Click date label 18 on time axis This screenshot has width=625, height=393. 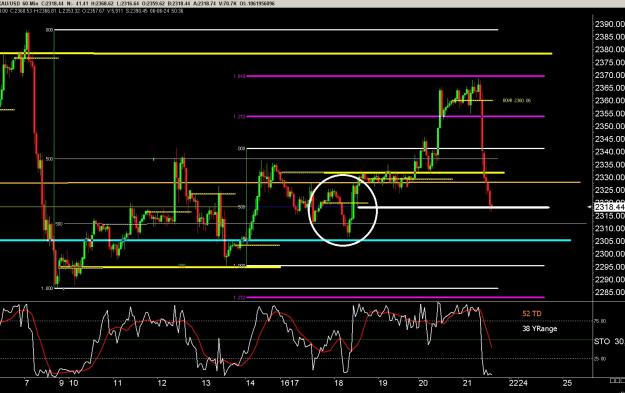[x=338, y=383]
